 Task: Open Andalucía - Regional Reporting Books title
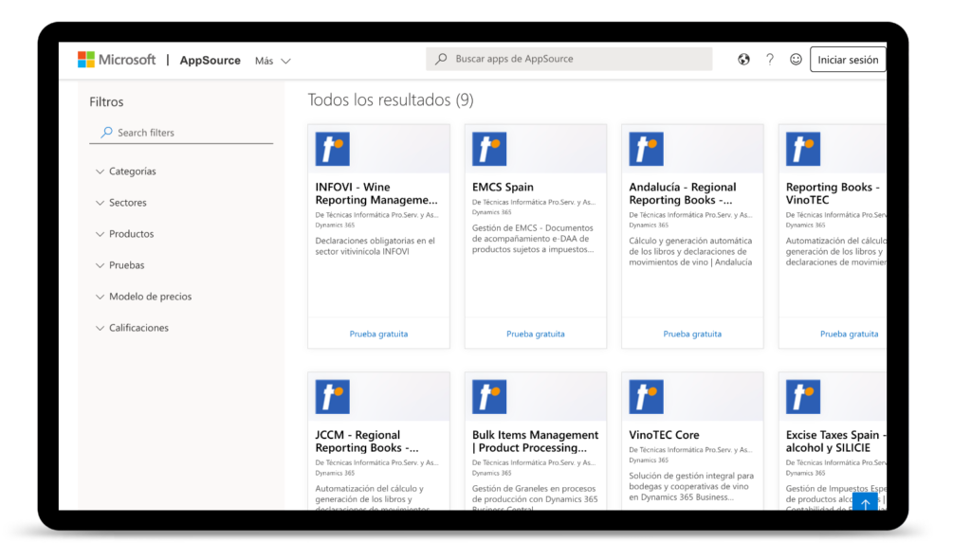[683, 193]
